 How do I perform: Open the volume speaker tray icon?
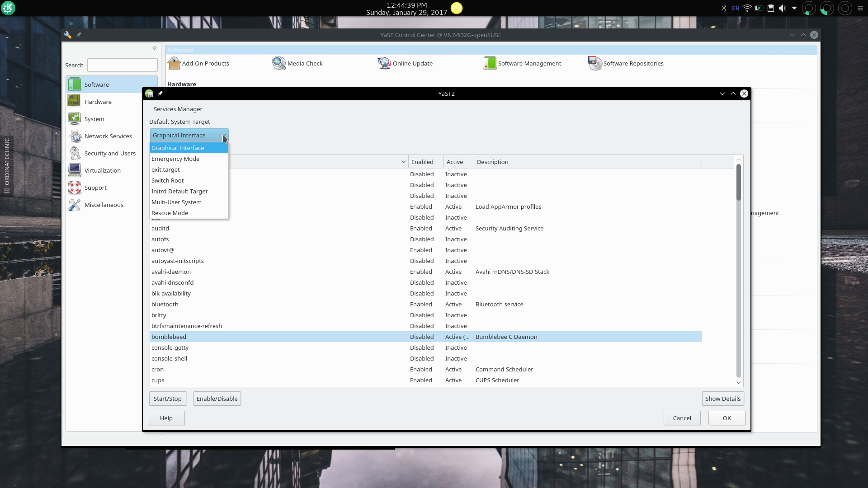783,8
